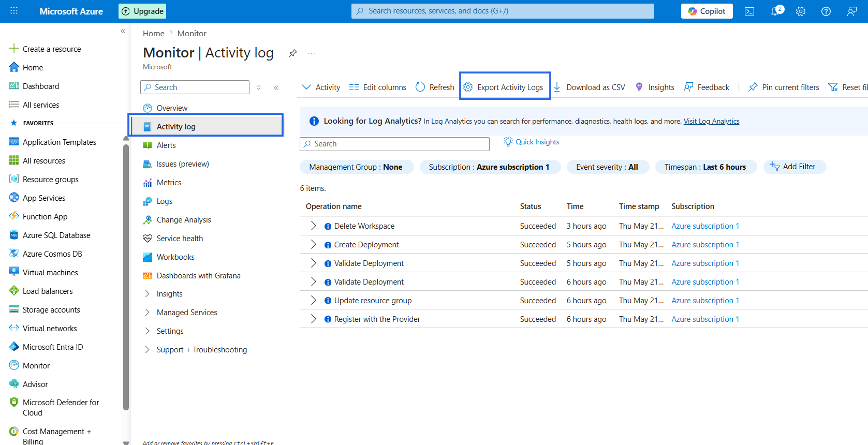The width and height of the screenshot is (868, 445).
Task: Select Logs in Monitor menu
Action: (165, 201)
